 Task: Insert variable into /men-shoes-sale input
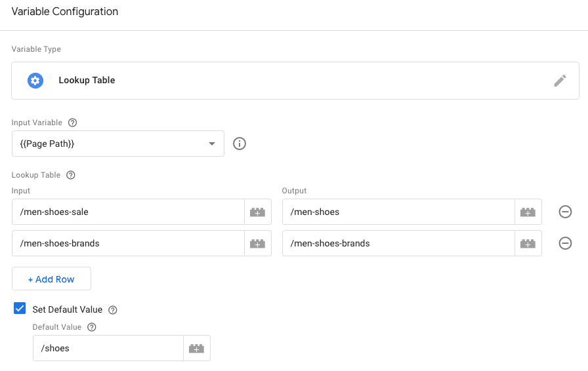[x=258, y=212]
